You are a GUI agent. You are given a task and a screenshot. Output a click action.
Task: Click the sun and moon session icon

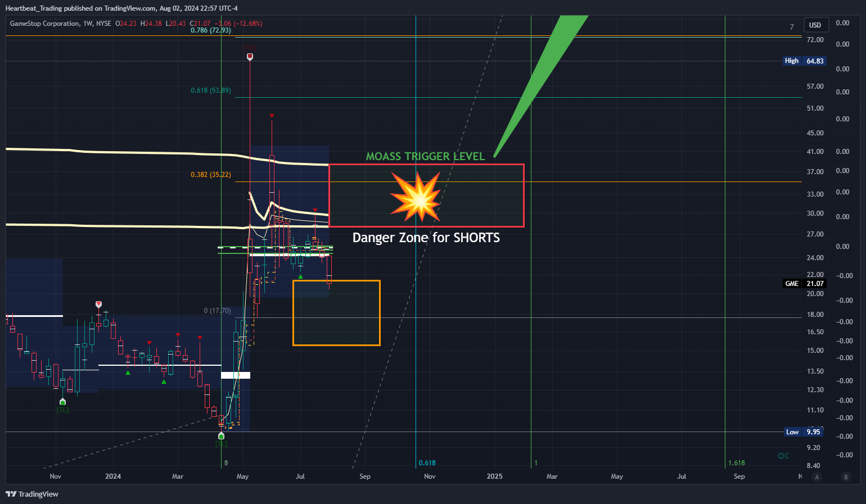783,456
